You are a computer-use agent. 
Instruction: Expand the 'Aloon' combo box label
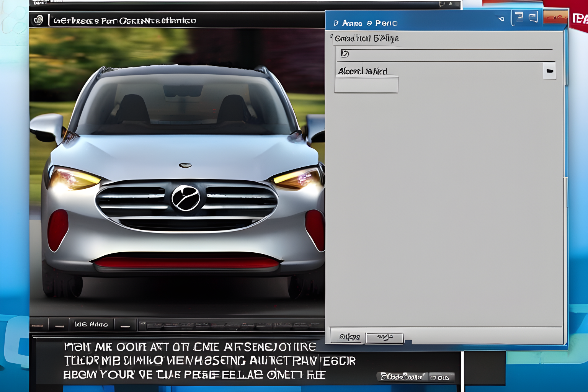click(363, 71)
